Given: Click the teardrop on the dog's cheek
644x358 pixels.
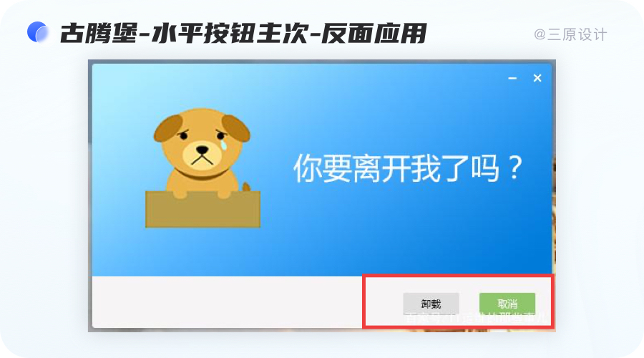Looking at the screenshot, I should pyautogui.click(x=223, y=145).
